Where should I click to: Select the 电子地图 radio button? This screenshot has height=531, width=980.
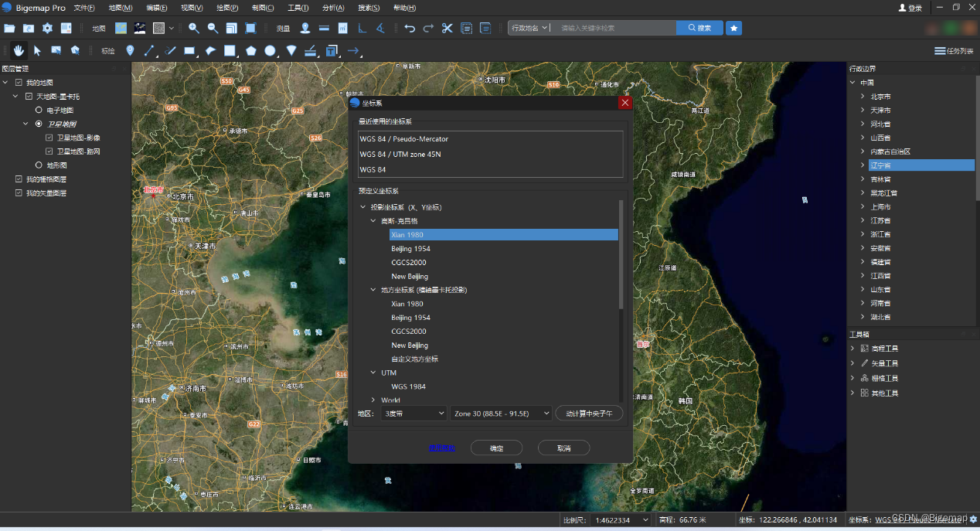click(39, 111)
